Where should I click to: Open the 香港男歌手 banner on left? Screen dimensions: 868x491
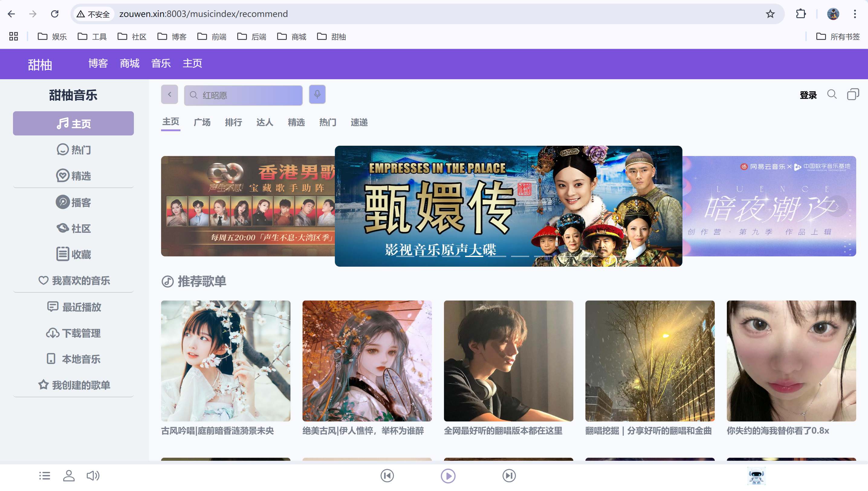(248, 206)
